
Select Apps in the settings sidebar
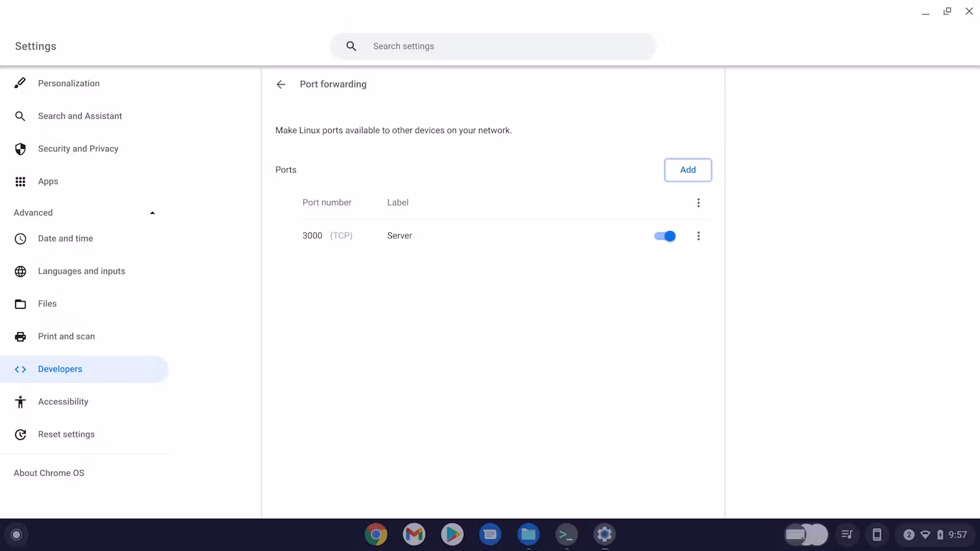[x=48, y=181]
